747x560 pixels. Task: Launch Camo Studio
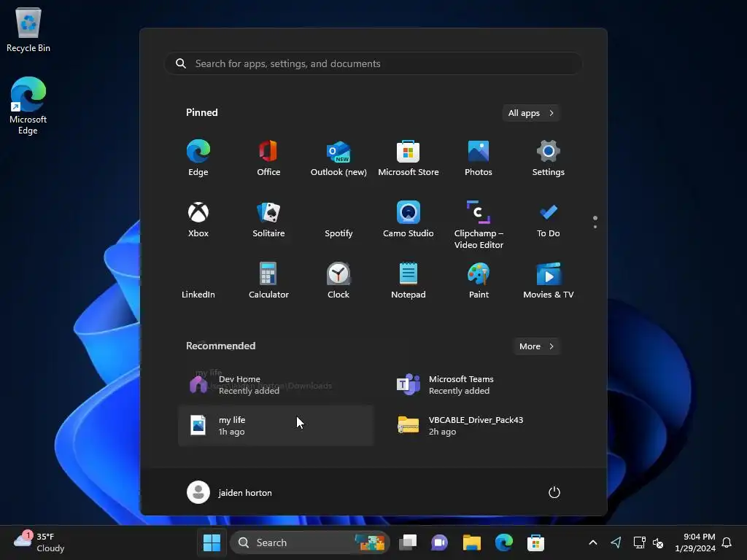(x=409, y=219)
